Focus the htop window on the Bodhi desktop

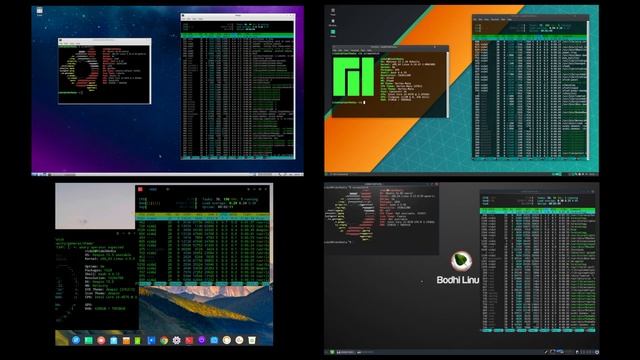538,261
